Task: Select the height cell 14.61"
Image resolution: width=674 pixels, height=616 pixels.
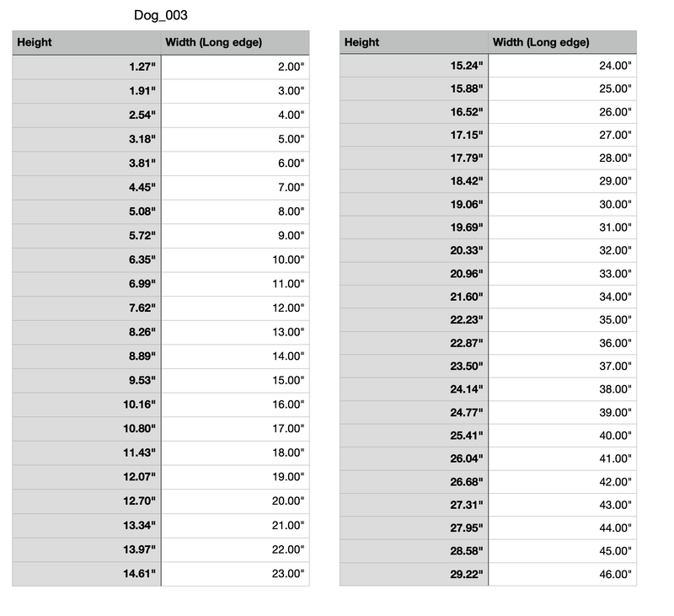Action: tap(87, 574)
